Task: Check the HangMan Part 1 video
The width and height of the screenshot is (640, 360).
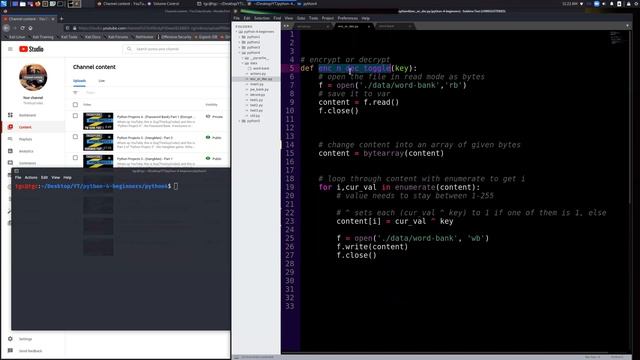Action: [75, 158]
